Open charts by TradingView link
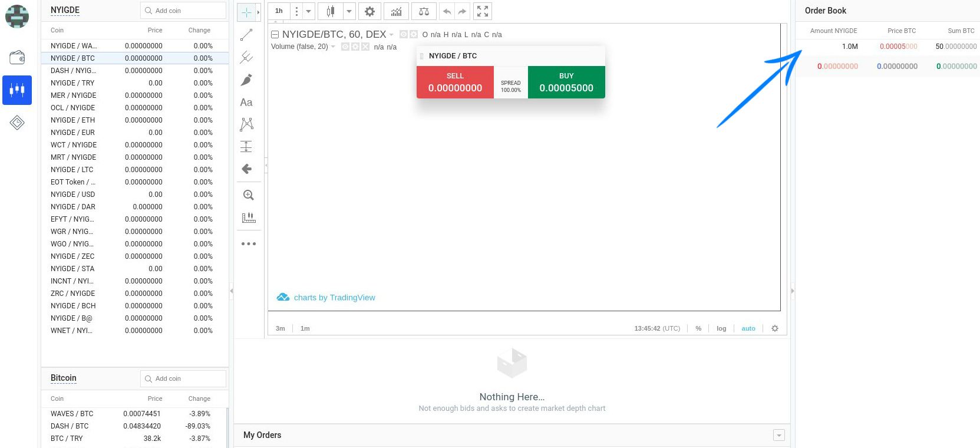 point(326,298)
